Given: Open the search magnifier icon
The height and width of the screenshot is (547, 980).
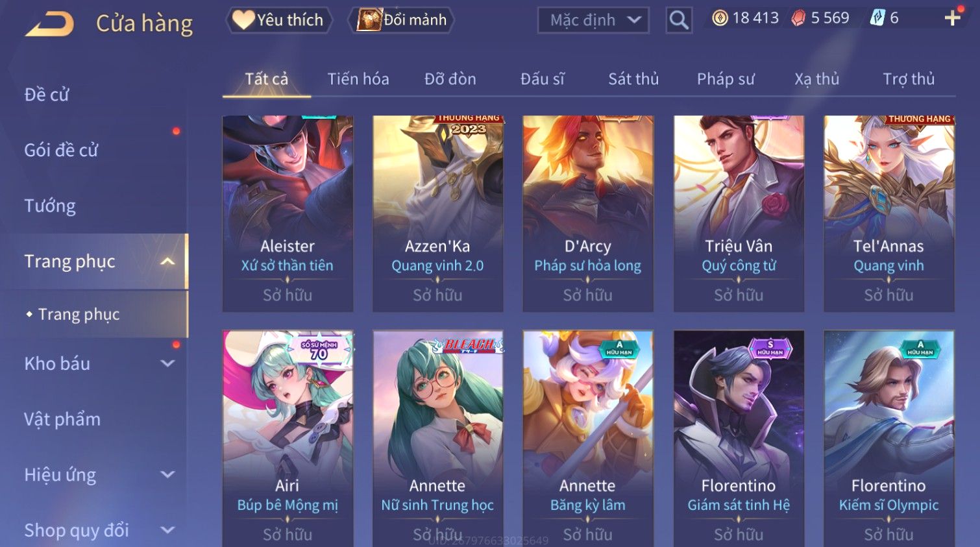Looking at the screenshot, I should [679, 20].
